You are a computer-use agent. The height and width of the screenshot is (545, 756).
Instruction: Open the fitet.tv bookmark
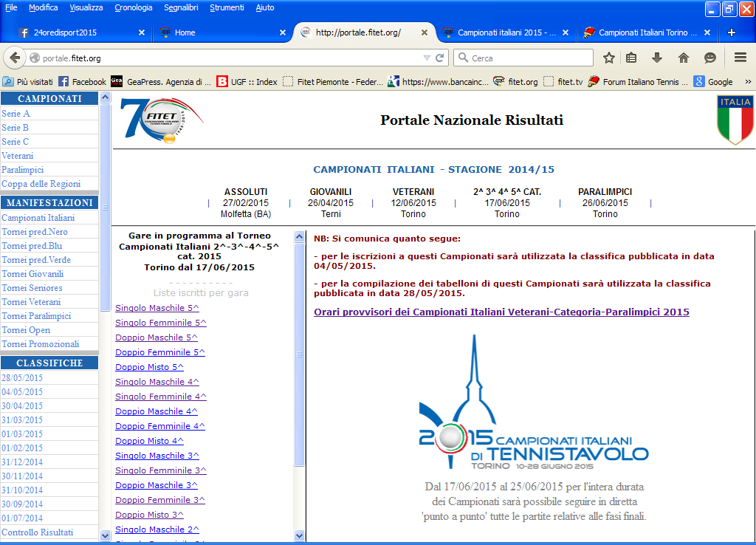(563, 81)
